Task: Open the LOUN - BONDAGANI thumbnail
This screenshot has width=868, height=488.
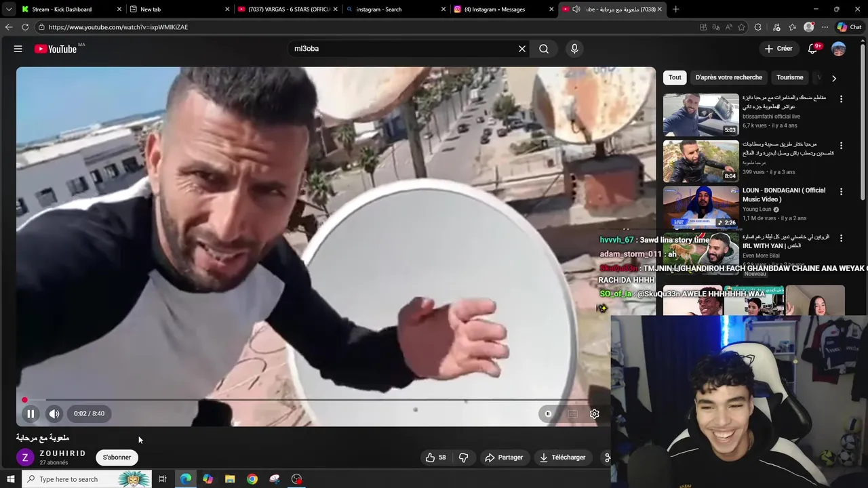Action: [701, 207]
